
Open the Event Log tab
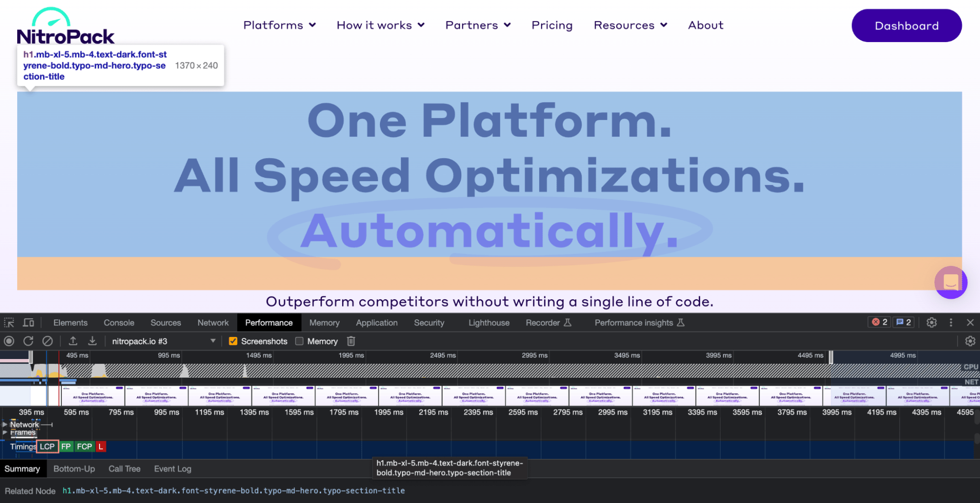pyautogui.click(x=173, y=469)
